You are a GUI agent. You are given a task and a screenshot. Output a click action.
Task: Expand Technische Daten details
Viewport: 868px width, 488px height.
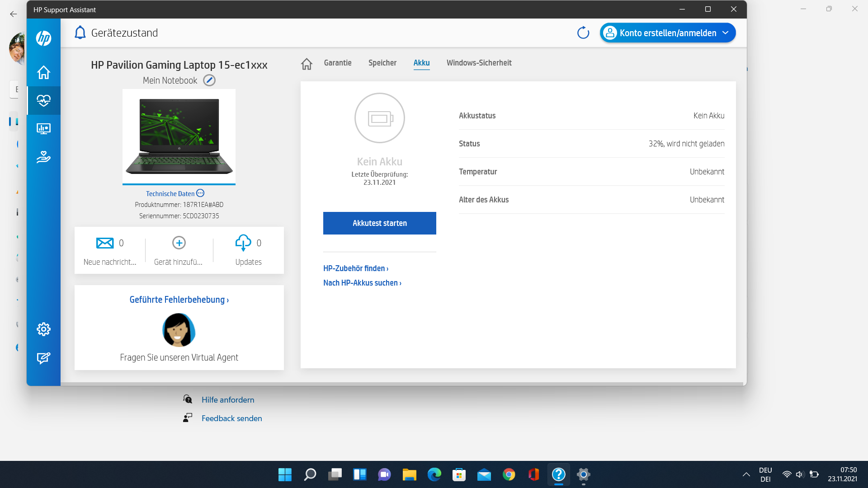click(x=200, y=193)
